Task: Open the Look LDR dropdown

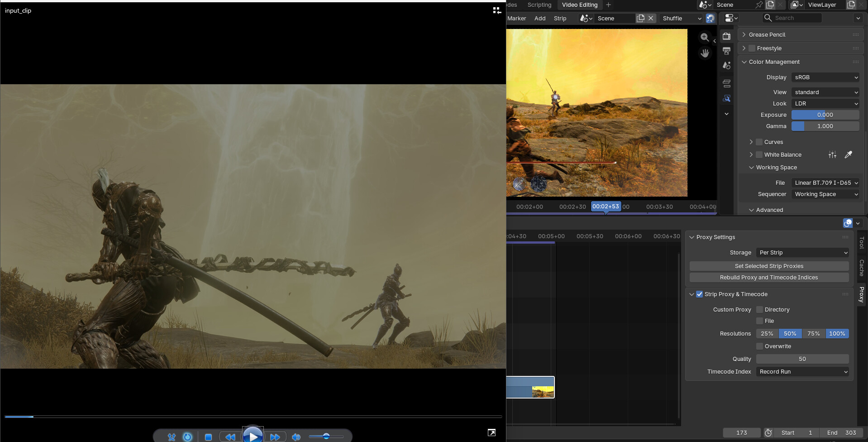Action: tap(825, 103)
